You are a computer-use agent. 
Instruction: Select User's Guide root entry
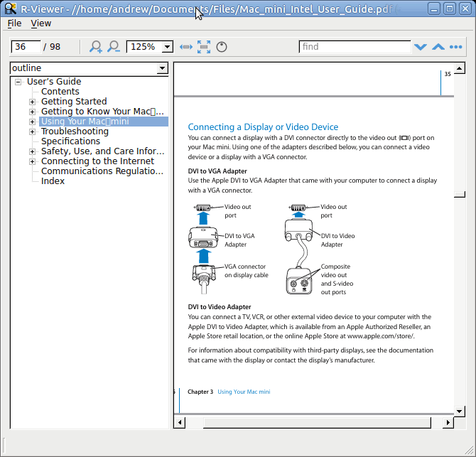pyautogui.click(x=54, y=82)
